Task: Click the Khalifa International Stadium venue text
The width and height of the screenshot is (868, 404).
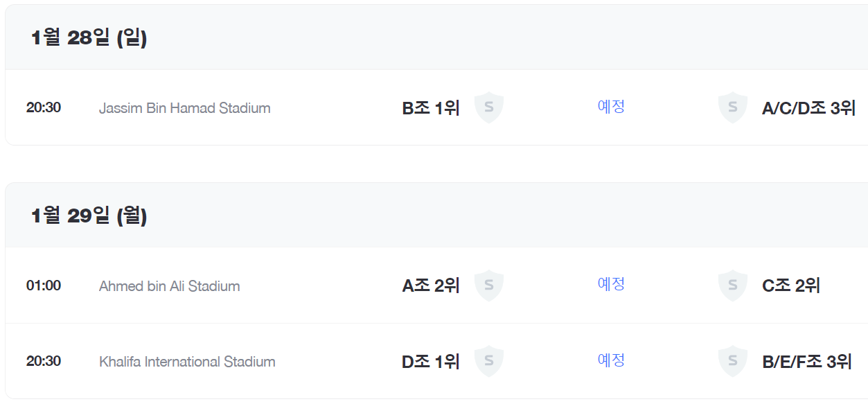Action: click(x=187, y=362)
